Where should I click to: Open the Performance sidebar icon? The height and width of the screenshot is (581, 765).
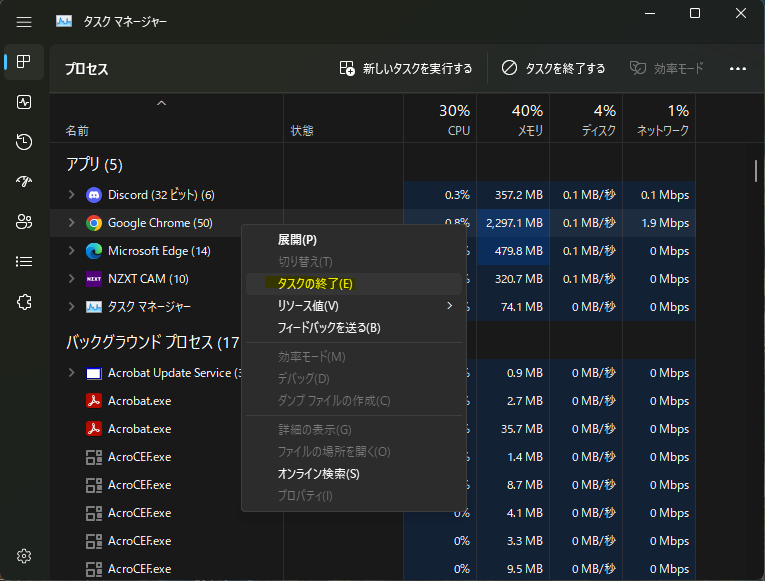point(23,102)
